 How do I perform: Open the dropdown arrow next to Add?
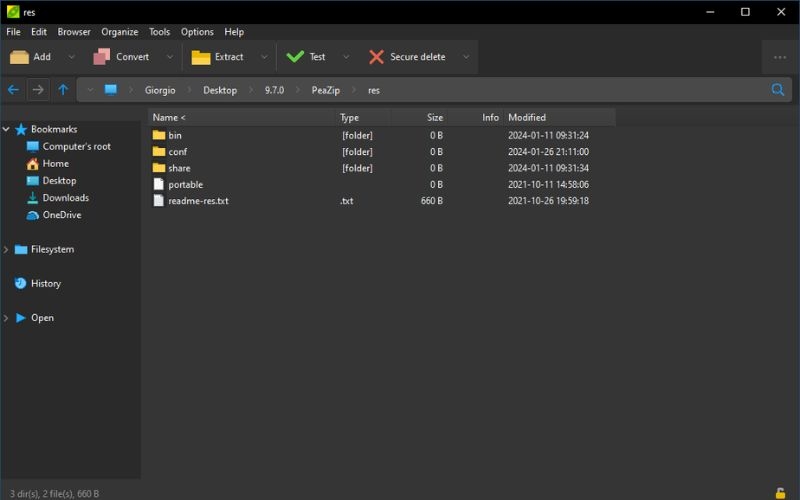click(71, 57)
